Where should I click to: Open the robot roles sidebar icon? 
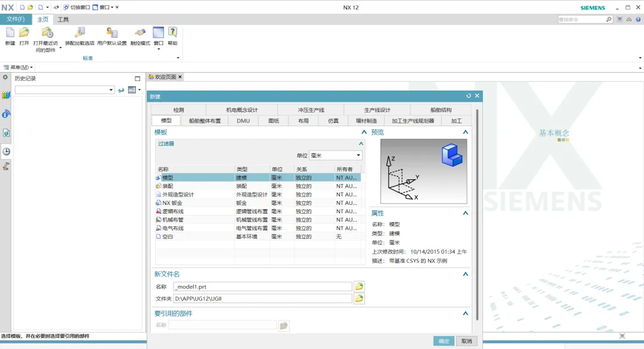click(x=6, y=166)
